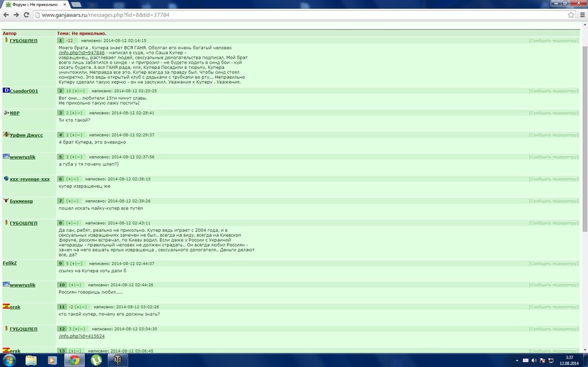588x367 pixels.
Task: Open Csander001's profile
Action: (23, 91)
